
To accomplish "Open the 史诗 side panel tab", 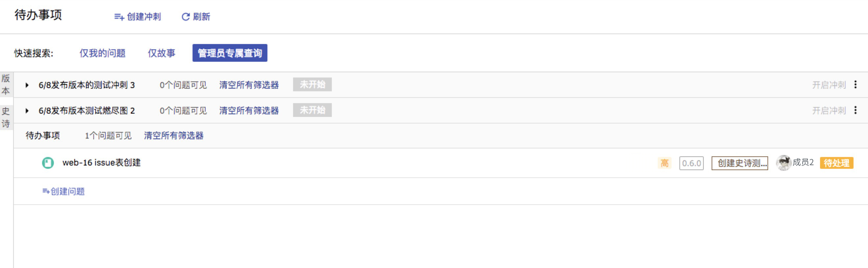I will point(6,117).
